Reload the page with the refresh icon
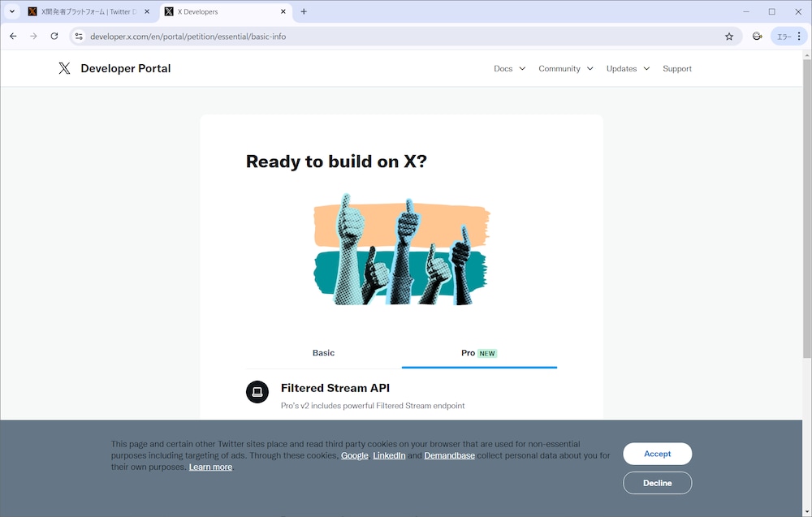812x517 pixels. (54, 37)
